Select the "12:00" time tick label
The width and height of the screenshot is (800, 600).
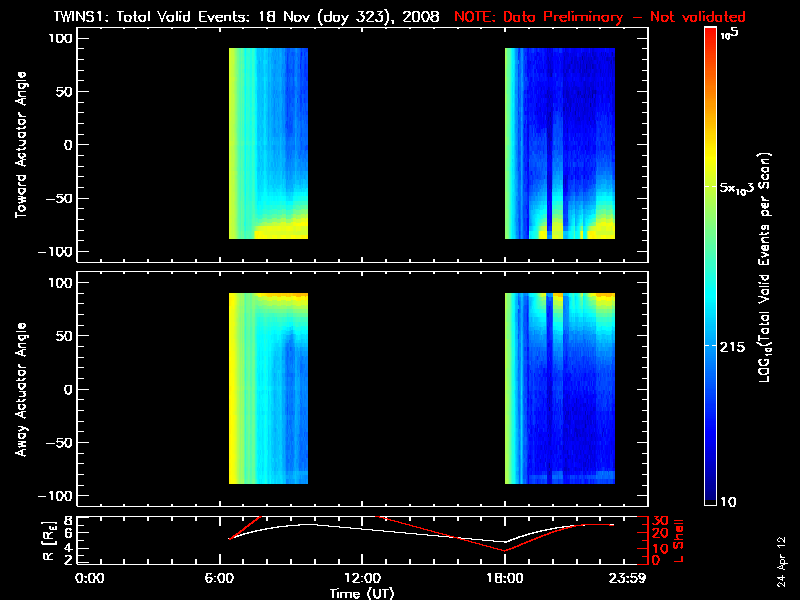[367, 578]
